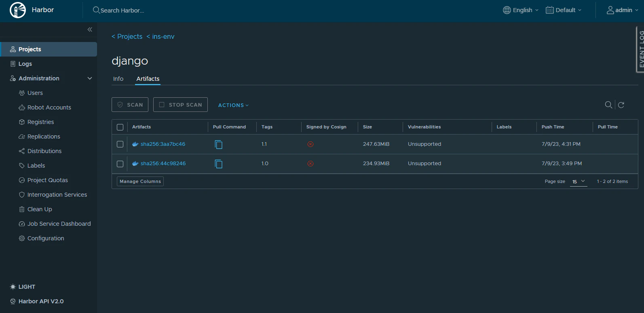Viewport: 644px width, 313px height.
Task: Click Unsupported in the sha256:3aa7bc46 row
Action: pos(424,144)
